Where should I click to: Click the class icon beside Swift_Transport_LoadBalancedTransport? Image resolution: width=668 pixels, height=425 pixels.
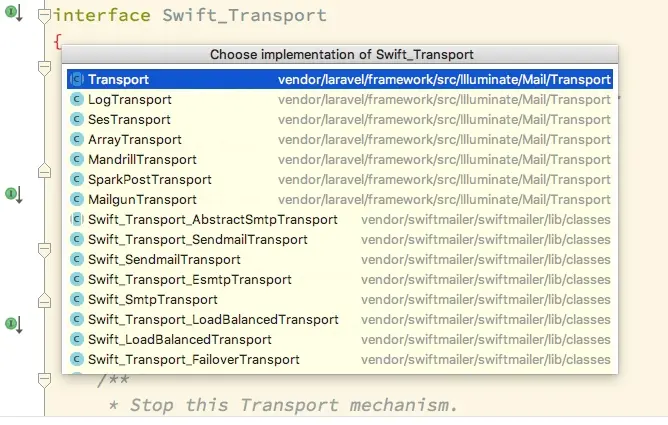click(x=77, y=320)
